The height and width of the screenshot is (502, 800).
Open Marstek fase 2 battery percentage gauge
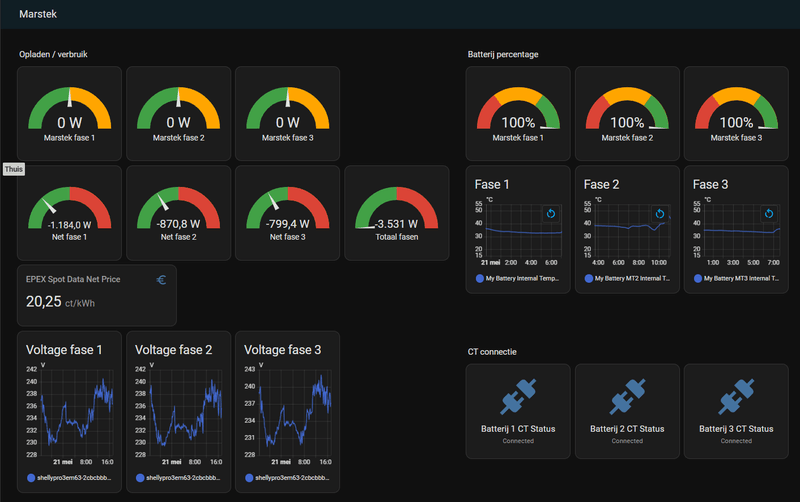point(627,114)
